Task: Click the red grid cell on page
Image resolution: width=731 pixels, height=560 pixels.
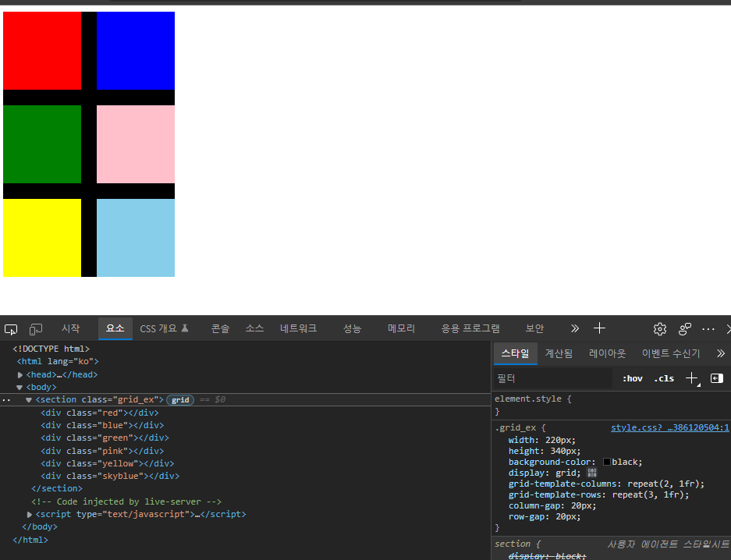Action: [x=42, y=51]
